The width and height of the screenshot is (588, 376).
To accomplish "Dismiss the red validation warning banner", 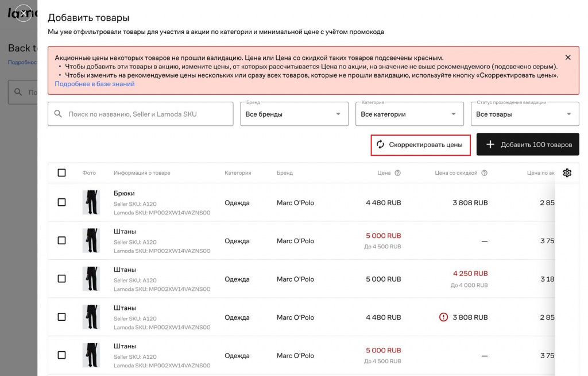I will 568,57.
